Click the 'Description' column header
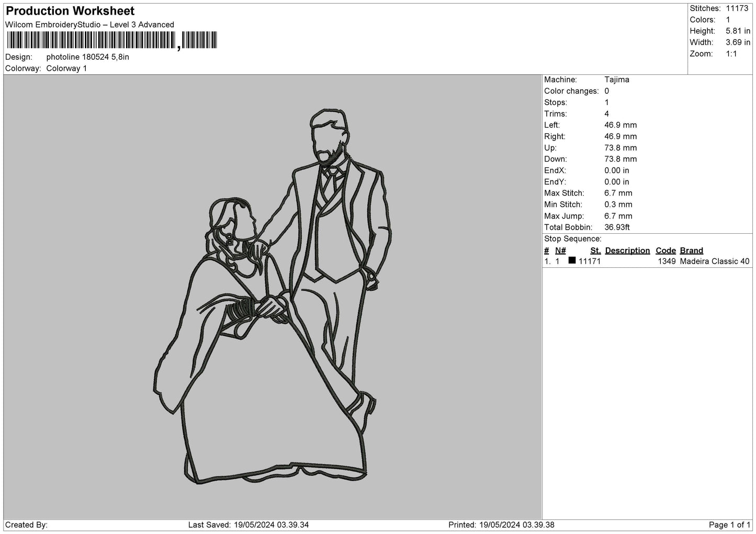Image resolution: width=756 pixels, height=534 pixels. (x=627, y=251)
